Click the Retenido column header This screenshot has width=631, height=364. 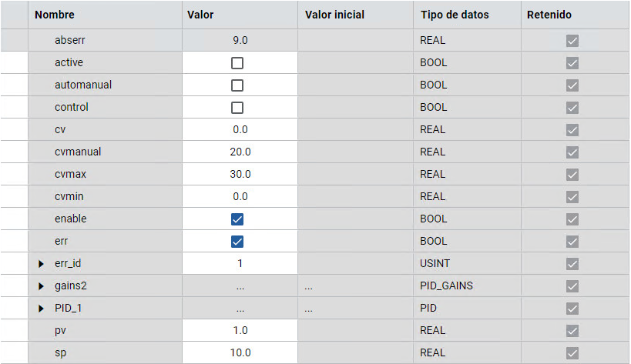click(x=548, y=15)
